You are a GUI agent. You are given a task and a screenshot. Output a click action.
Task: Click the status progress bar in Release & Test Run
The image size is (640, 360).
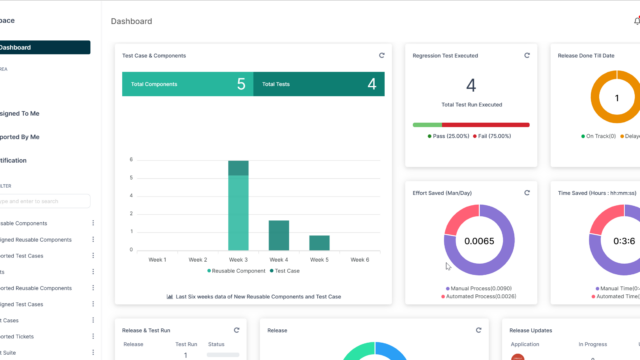(223, 355)
